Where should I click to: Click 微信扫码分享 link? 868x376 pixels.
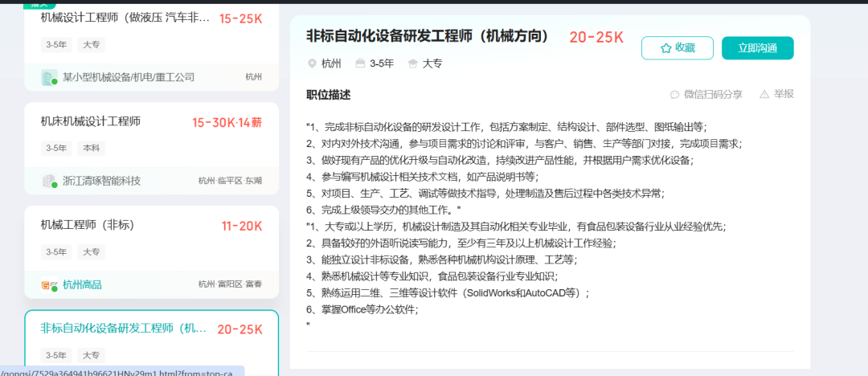coord(713,95)
